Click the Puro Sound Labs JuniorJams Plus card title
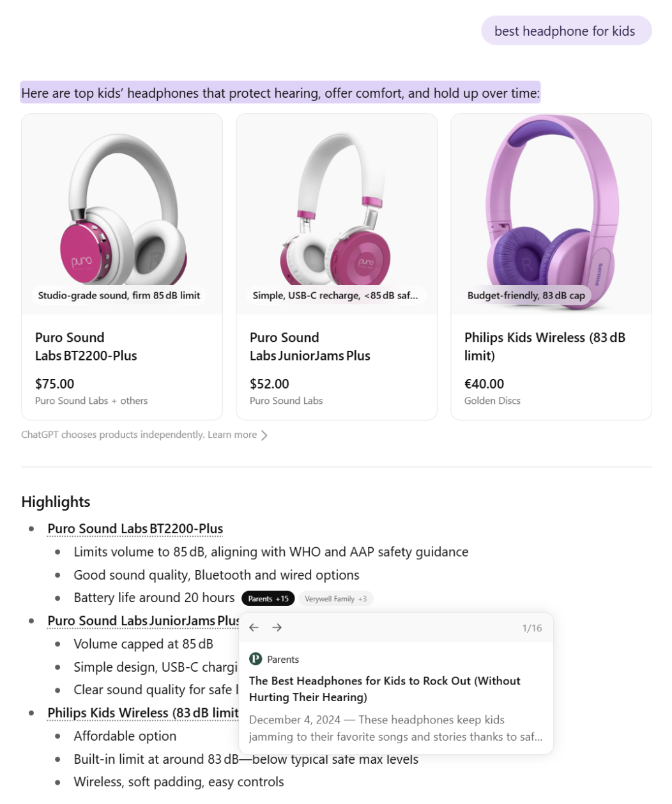Screen dimensions: 672x804 [x=310, y=346]
